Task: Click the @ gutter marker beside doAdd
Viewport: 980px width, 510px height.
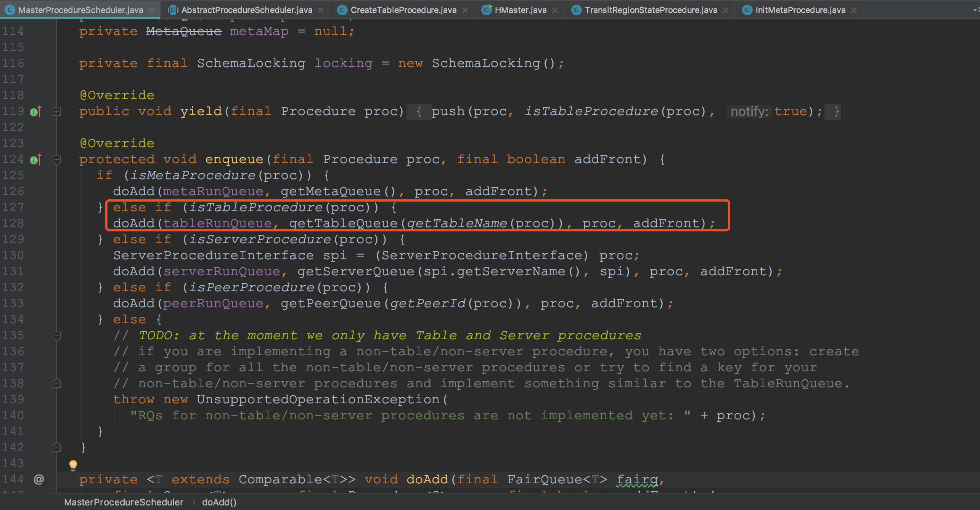Action: (x=39, y=480)
